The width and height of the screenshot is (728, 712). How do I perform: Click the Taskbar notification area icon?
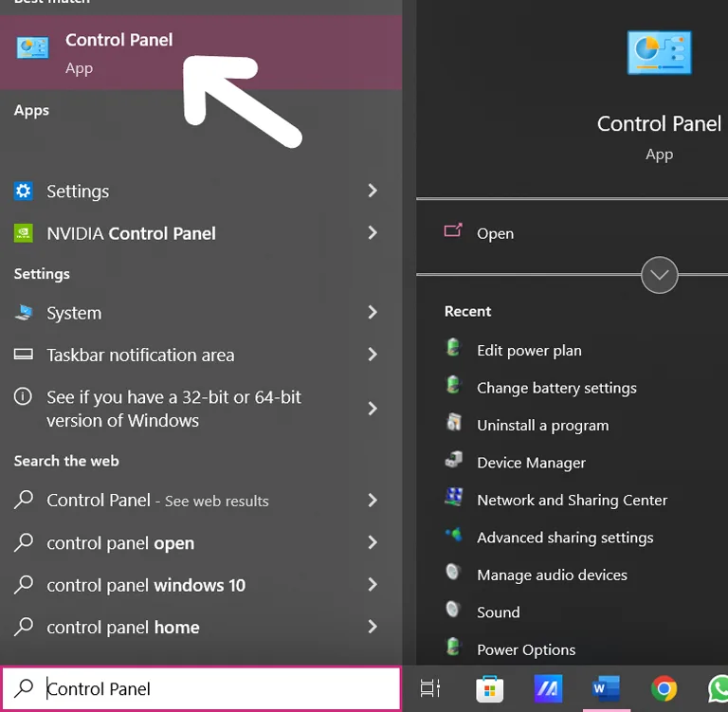[x=23, y=355]
